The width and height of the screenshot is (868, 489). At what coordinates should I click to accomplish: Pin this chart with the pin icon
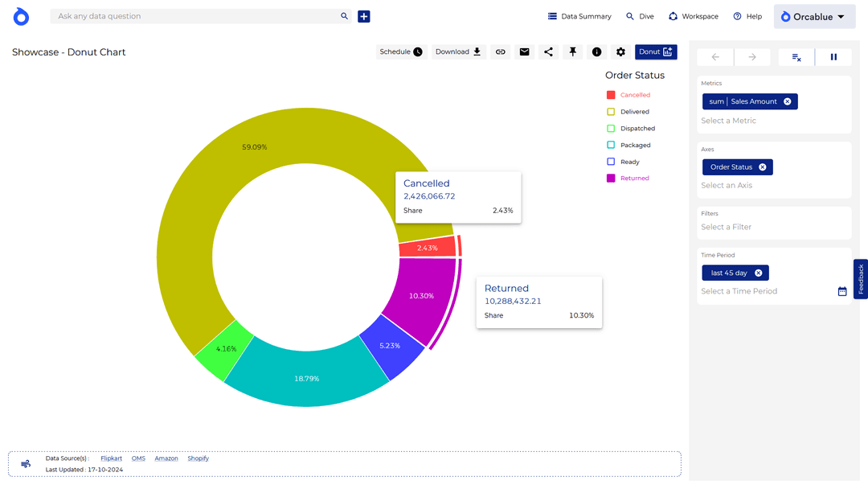pos(572,52)
